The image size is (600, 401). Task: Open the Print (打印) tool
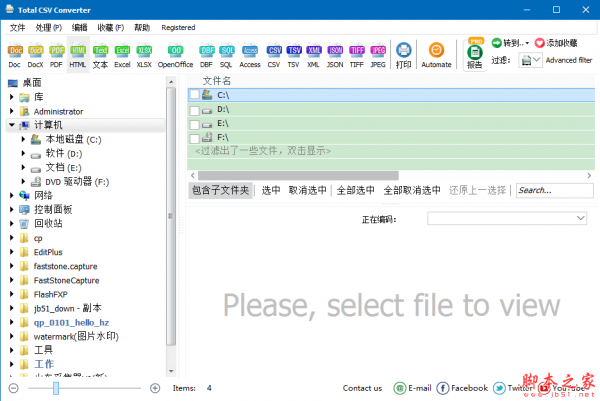click(x=403, y=55)
